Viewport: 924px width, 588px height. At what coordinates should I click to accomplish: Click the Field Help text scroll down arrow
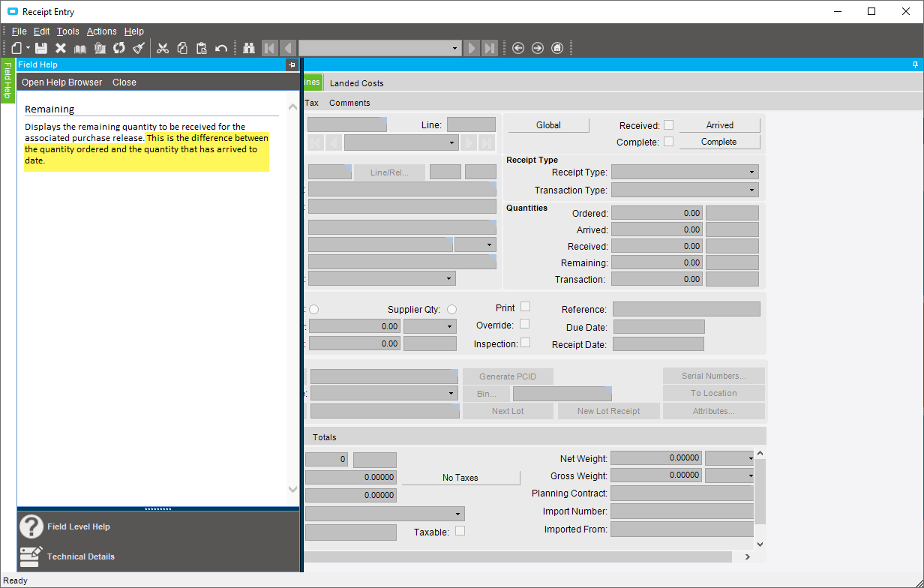click(x=292, y=489)
